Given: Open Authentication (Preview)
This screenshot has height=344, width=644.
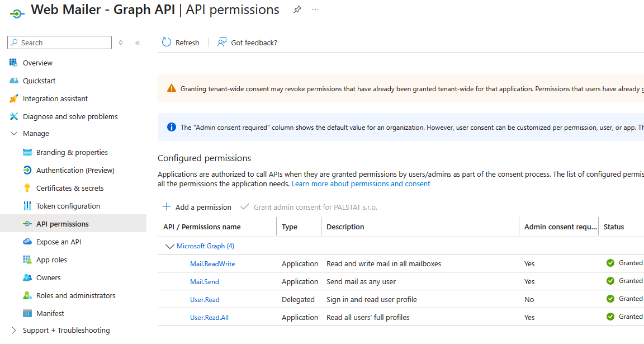Looking at the screenshot, I should [75, 170].
